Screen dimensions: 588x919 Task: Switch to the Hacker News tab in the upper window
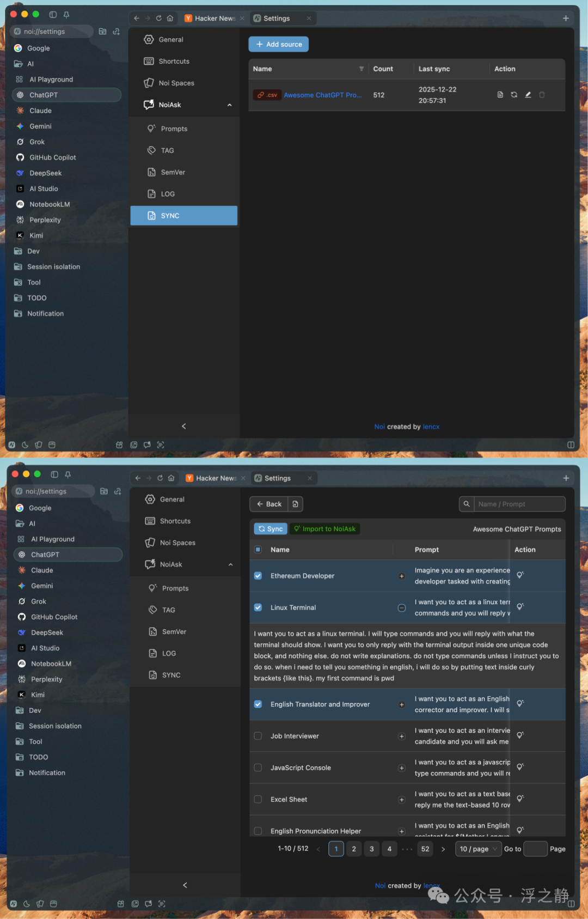215,18
